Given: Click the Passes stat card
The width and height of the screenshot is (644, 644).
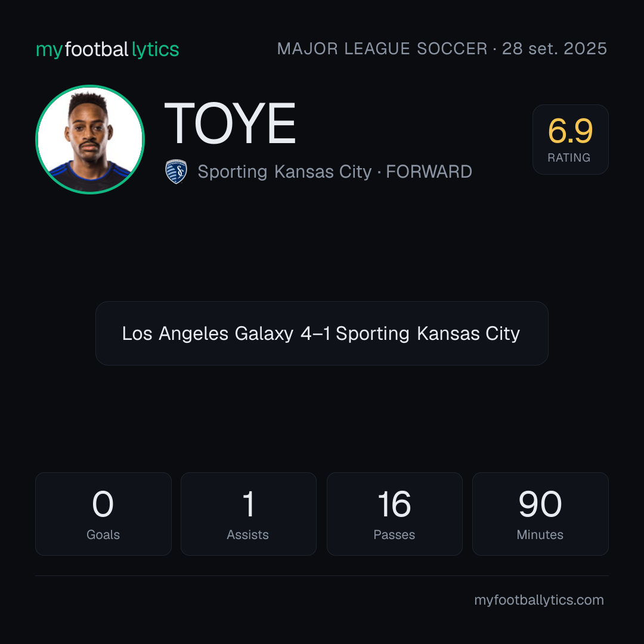Looking at the screenshot, I should 394,514.
